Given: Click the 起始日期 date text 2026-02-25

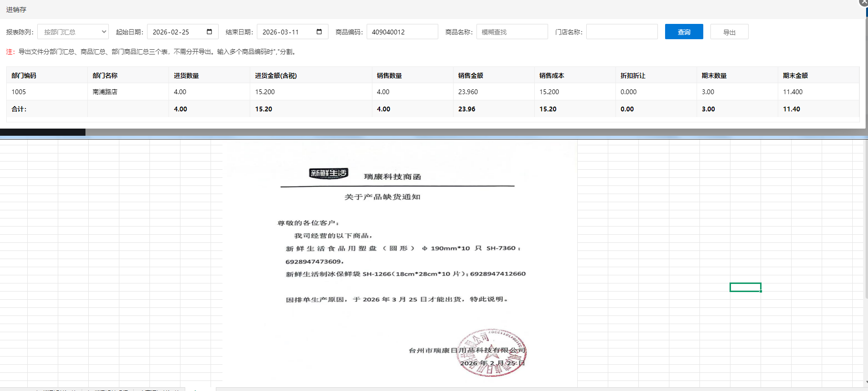Looking at the screenshot, I should (x=171, y=32).
